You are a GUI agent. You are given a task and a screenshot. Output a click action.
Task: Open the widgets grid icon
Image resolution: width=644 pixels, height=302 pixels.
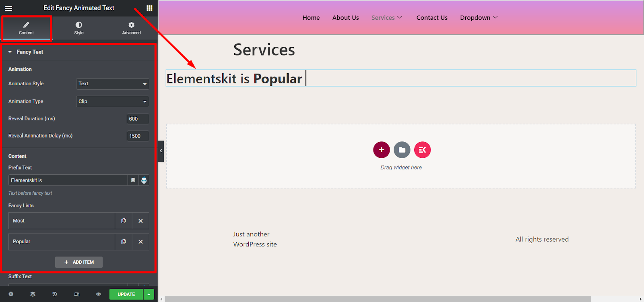tap(149, 8)
